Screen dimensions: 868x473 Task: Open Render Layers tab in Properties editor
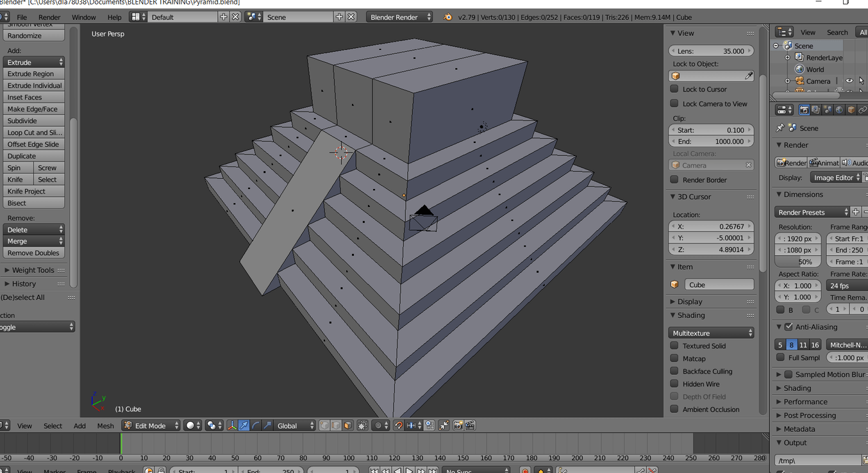coord(816,110)
